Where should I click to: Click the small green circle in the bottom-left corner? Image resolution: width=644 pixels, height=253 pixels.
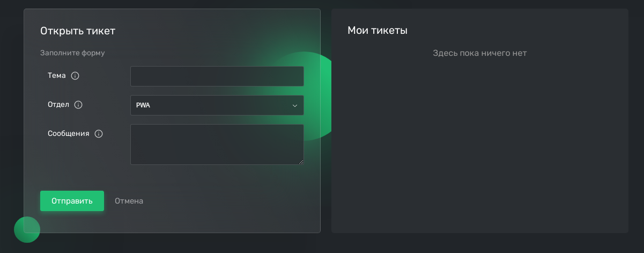click(27, 229)
